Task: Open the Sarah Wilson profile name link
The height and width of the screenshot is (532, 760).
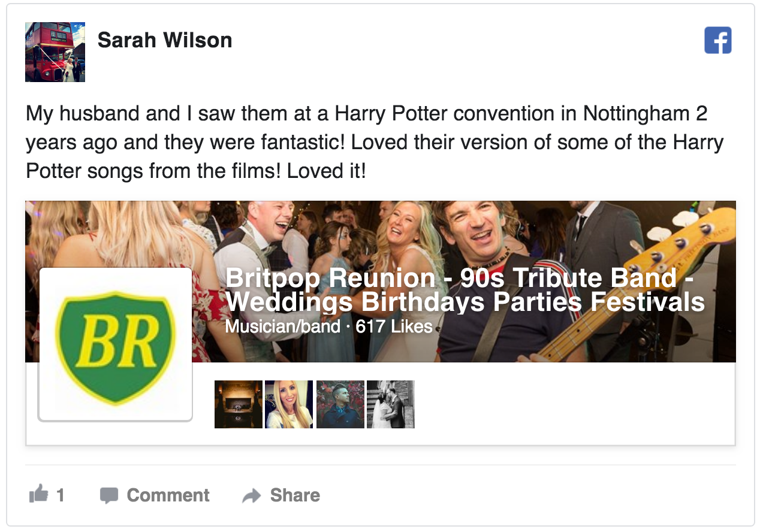Action: 165,40
